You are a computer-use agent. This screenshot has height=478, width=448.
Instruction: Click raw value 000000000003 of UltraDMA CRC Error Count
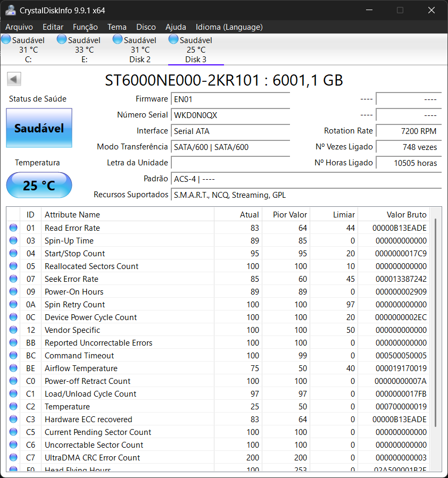[401, 458]
